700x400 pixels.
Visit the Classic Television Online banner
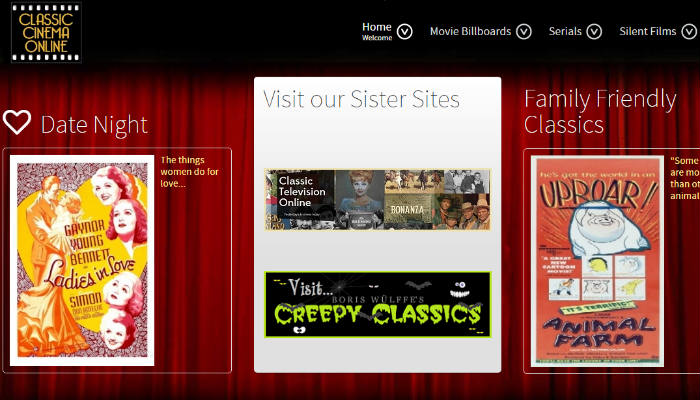pyautogui.click(x=377, y=199)
